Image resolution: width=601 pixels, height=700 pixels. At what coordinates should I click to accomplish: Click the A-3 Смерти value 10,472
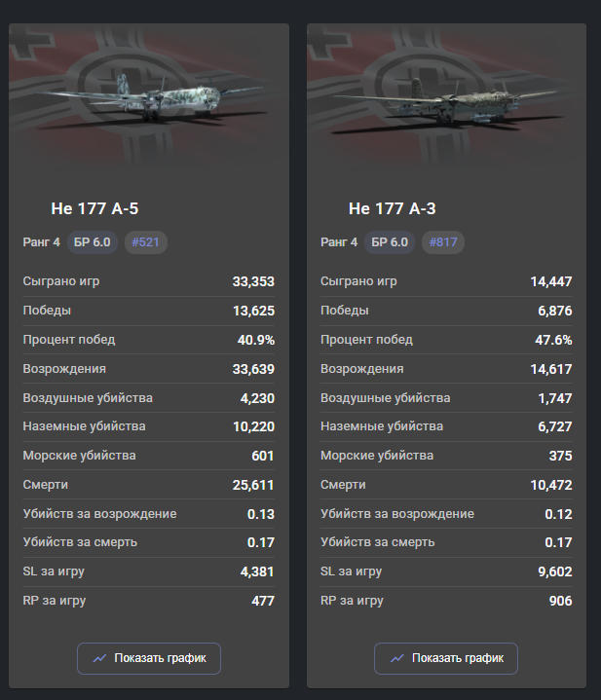click(x=550, y=485)
